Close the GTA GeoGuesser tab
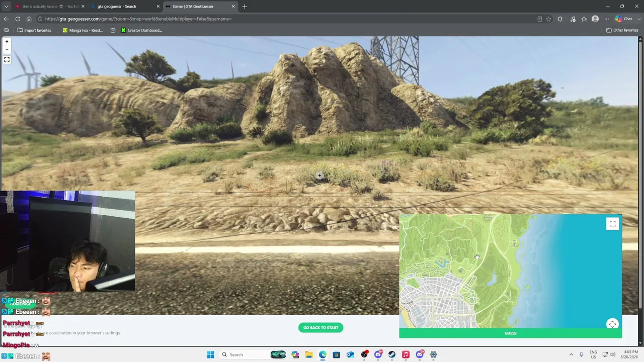This screenshot has width=644, height=362. click(233, 7)
